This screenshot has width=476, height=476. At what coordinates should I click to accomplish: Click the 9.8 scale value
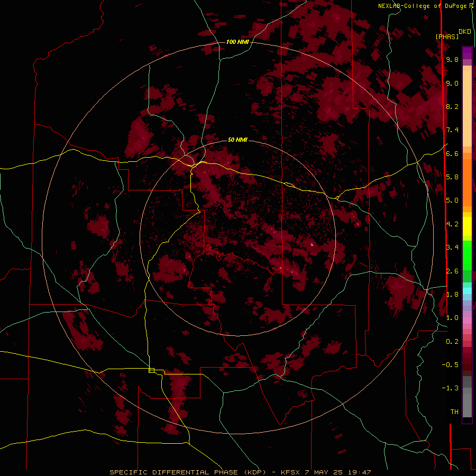tap(452, 60)
